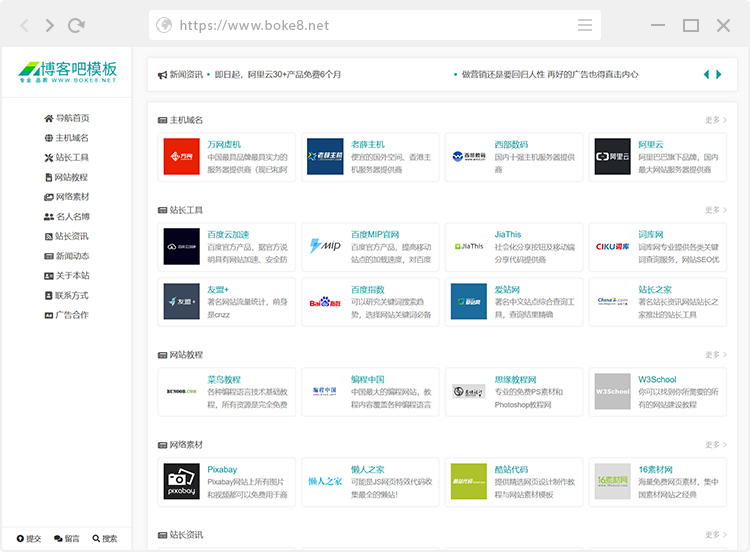Click the 编程中国 logo
Image resolution: width=750 pixels, height=552 pixels.
(x=325, y=391)
